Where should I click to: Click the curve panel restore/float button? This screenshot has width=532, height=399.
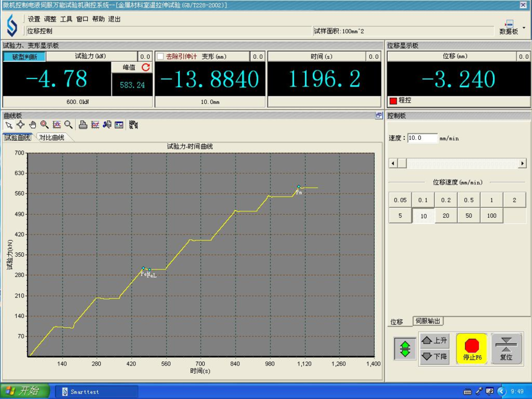tap(379, 116)
